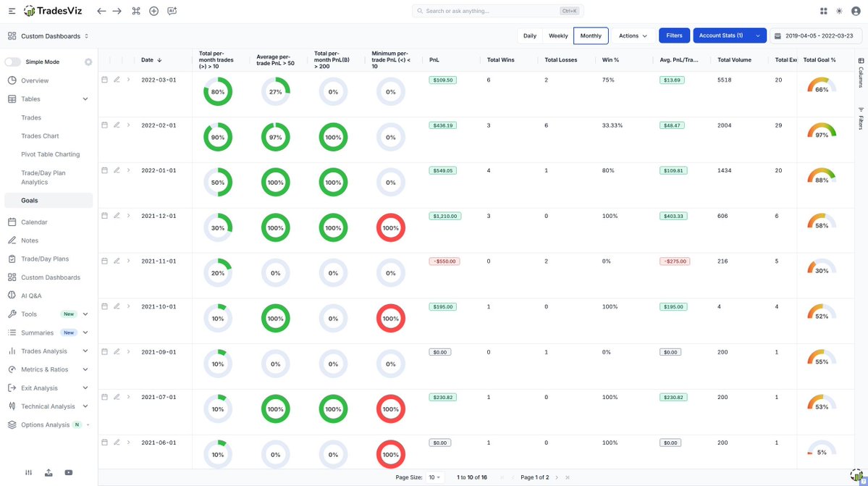868x486 pixels.
Task: Click the blue Filters button
Action: tap(674, 35)
